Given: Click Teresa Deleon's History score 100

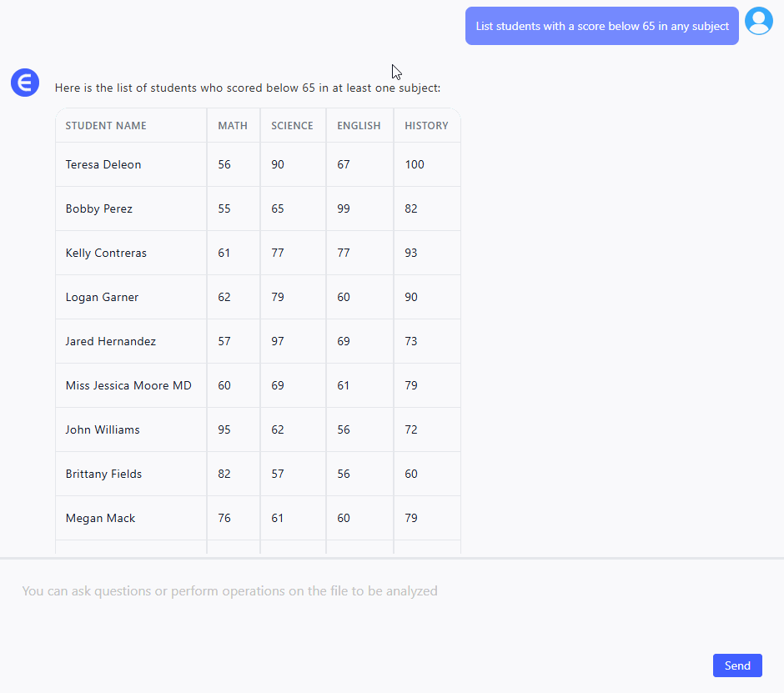Looking at the screenshot, I should pos(415,165).
